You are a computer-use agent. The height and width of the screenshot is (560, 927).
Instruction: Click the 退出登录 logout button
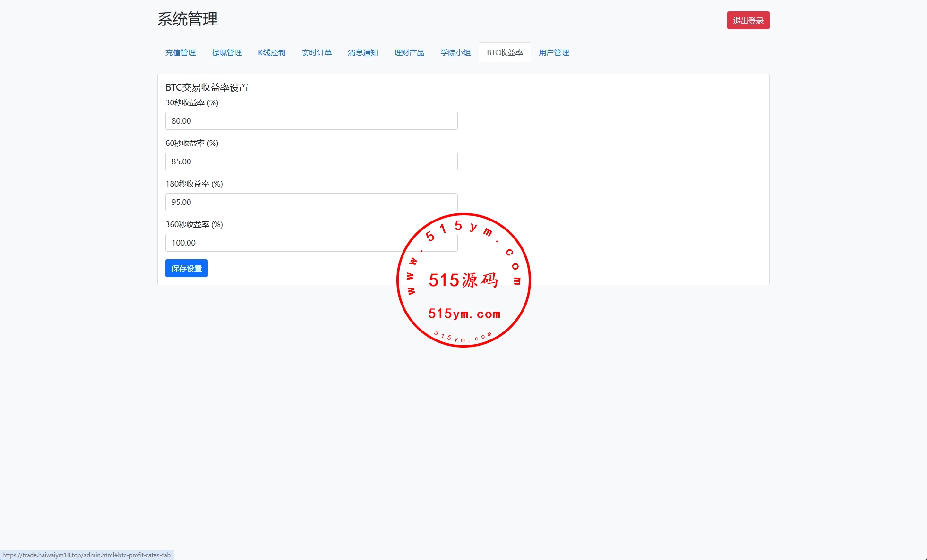(x=747, y=20)
